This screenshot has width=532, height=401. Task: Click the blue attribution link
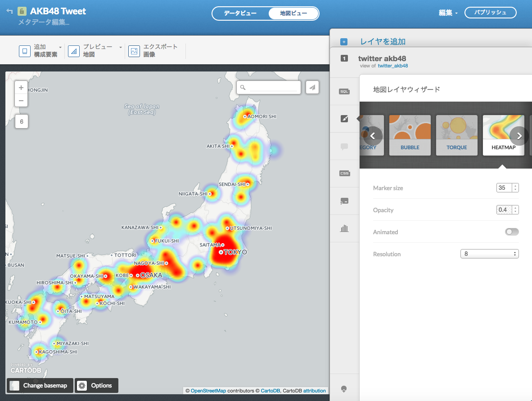coord(315,391)
